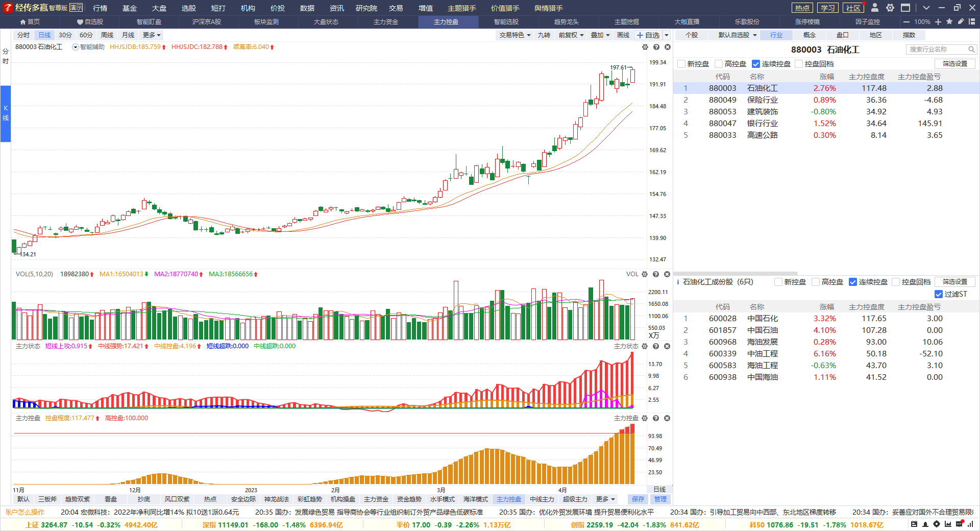Open gear settings for 主力控盘 panel
Screen dimensions: 980x531
tap(645, 418)
